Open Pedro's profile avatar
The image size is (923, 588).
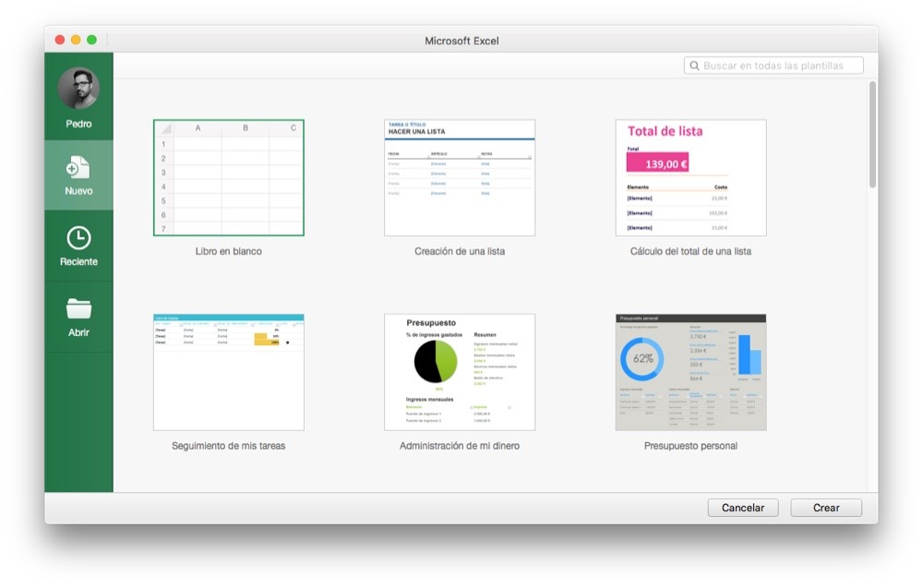pyautogui.click(x=78, y=89)
